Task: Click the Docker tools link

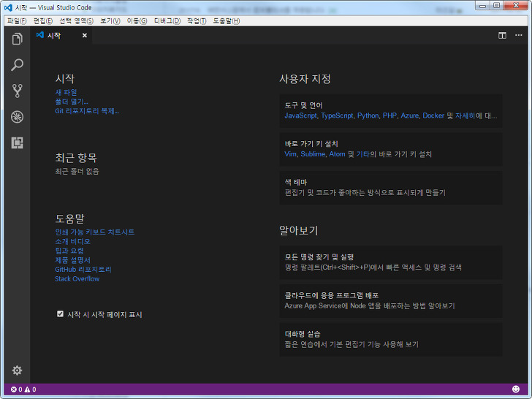Action: (x=433, y=115)
